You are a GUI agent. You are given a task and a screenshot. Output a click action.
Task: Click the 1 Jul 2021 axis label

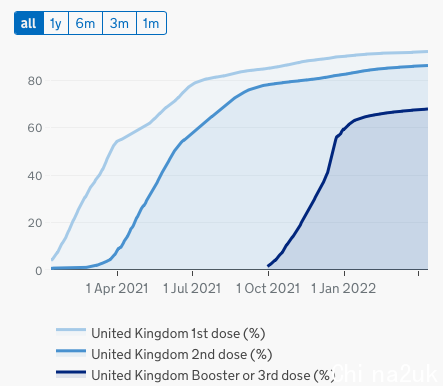coord(192,288)
